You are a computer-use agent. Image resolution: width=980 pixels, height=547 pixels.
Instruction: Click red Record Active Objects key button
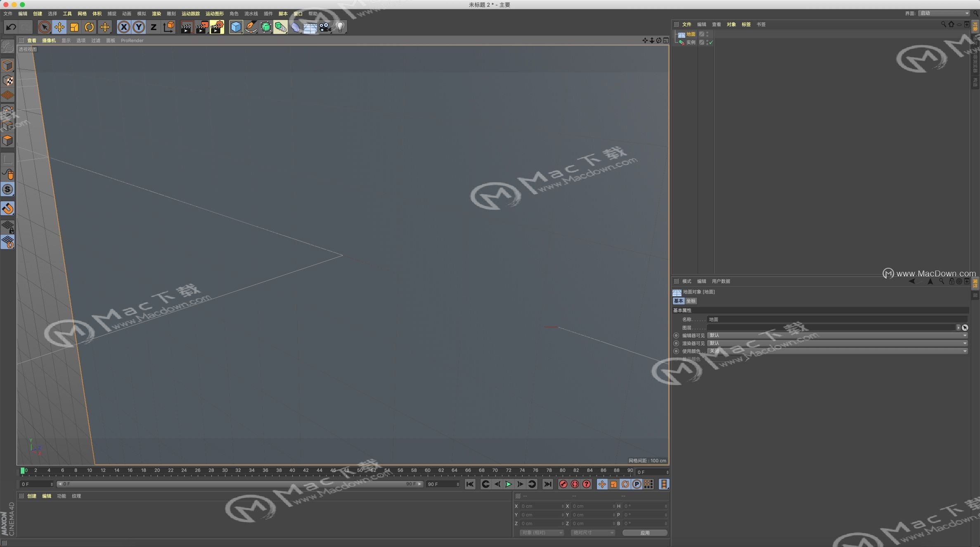click(563, 484)
